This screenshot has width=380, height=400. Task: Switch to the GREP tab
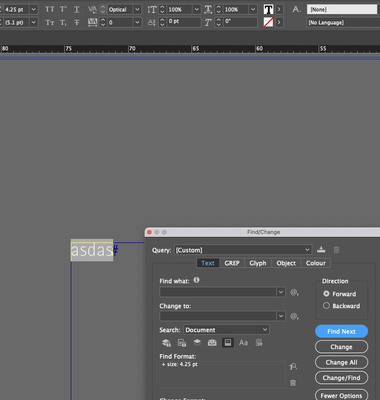(232, 263)
